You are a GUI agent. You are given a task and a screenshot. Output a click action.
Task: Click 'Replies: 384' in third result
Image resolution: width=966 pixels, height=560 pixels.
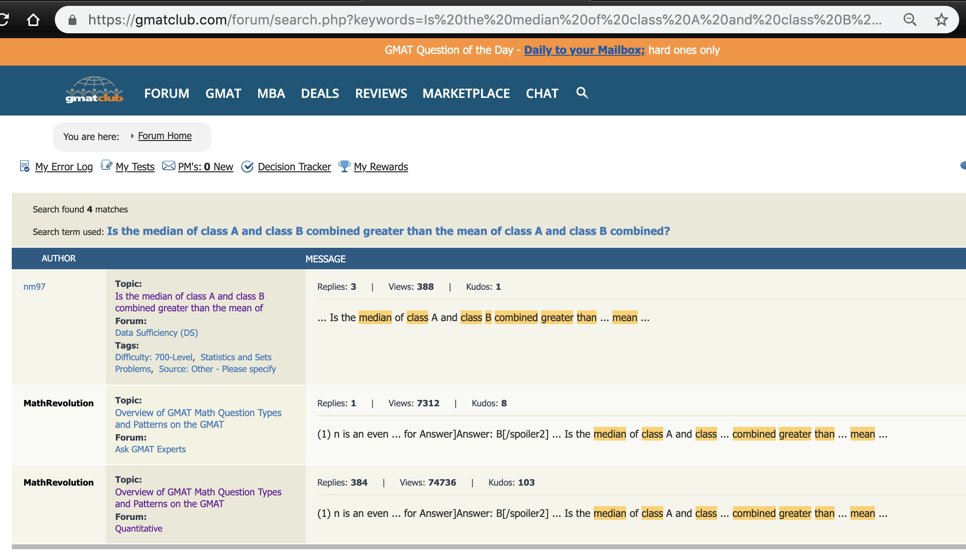(342, 483)
